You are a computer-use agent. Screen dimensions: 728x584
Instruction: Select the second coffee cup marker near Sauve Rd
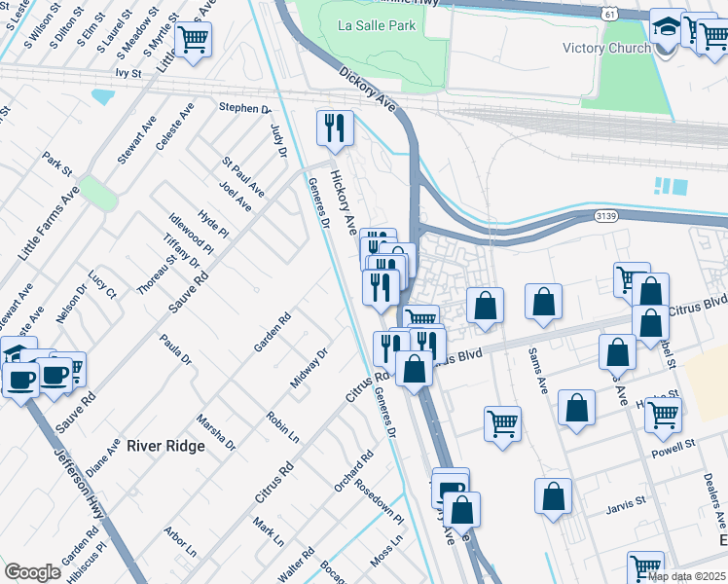tap(55, 377)
